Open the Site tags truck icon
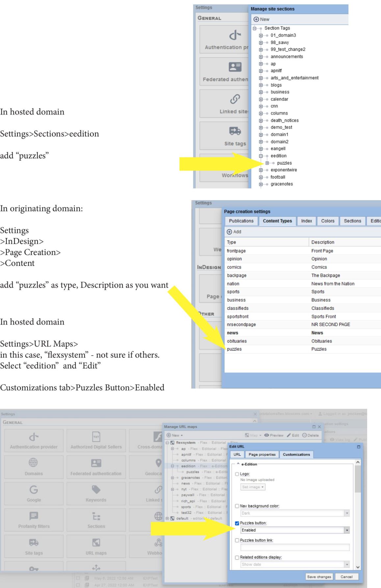 pos(34,542)
